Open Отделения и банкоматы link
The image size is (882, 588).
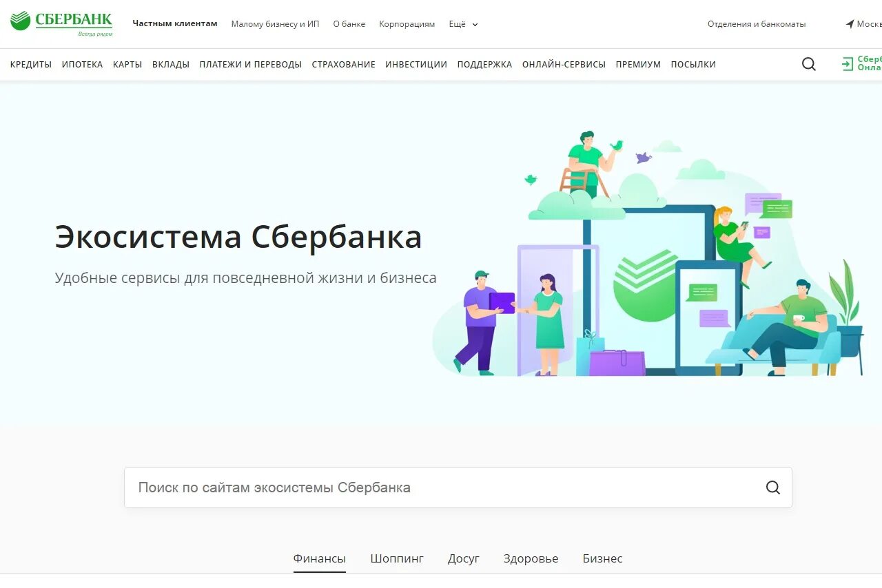[757, 24]
